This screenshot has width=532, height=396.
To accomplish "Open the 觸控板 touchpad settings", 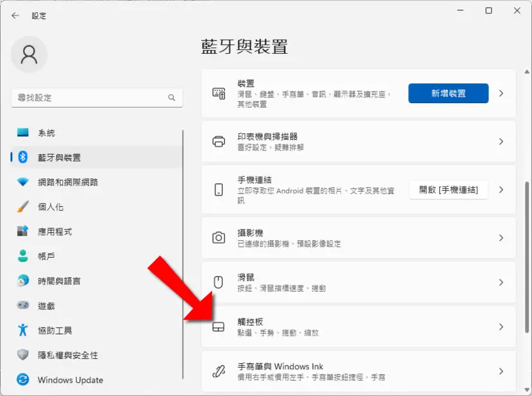I will click(359, 327).
